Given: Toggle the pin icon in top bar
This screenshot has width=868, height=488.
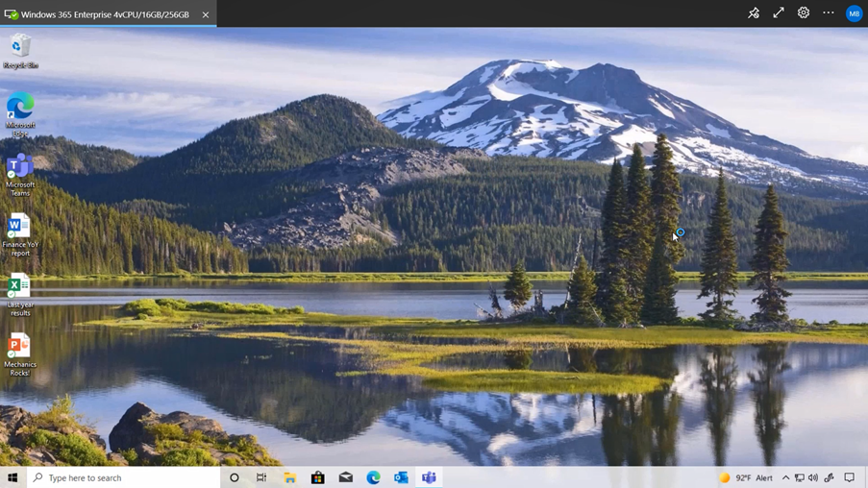Looking at the screenshot, I should pos(754,13).
